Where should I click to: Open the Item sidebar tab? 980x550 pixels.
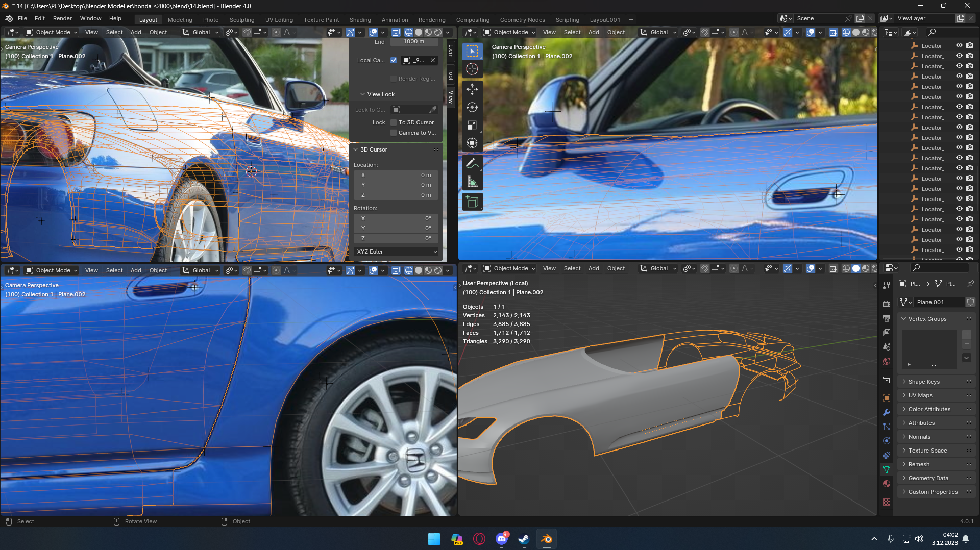click(x=451, y=51)
